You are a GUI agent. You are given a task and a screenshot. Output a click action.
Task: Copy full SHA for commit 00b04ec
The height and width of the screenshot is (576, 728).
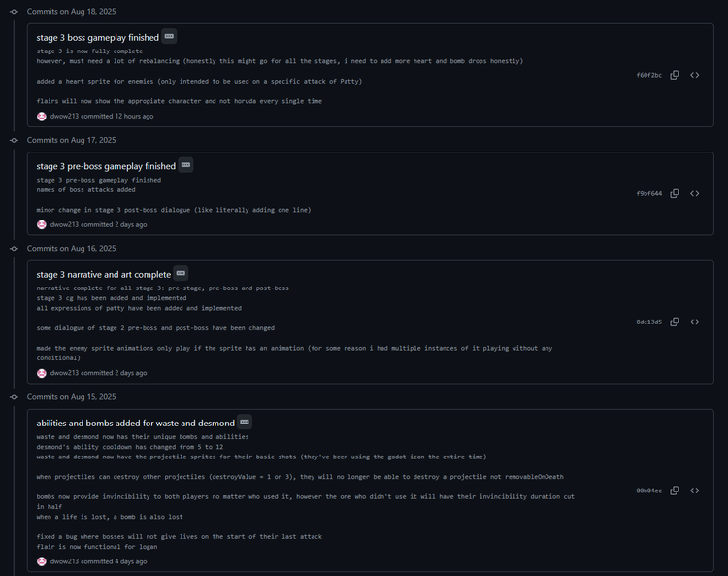[675, 491]
